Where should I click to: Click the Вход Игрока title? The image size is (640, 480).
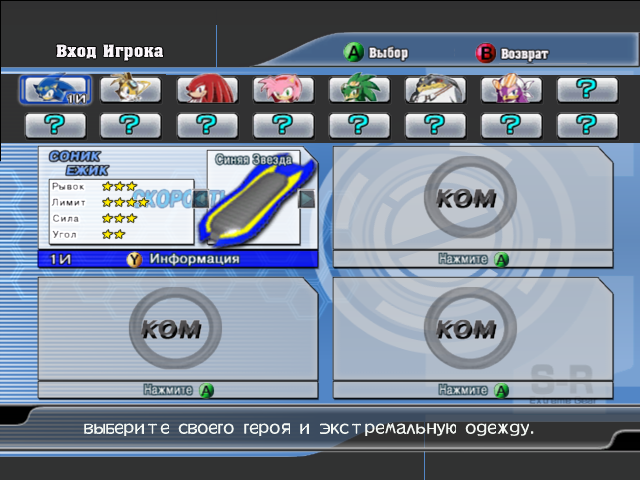tap(109, 51)
